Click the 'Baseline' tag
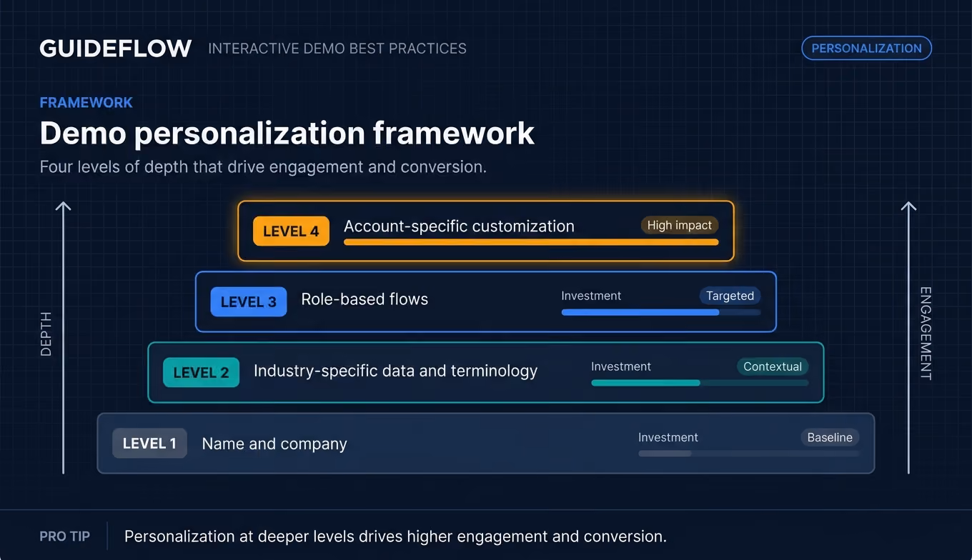 830,437
